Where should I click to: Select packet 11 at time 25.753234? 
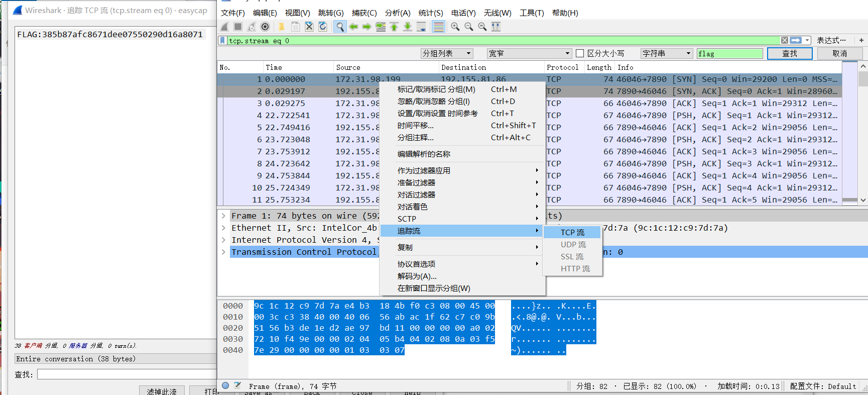530,200
